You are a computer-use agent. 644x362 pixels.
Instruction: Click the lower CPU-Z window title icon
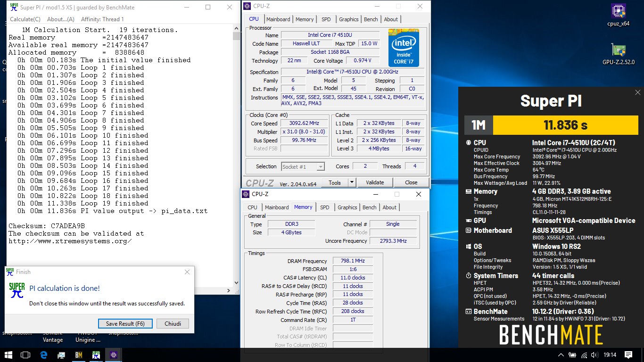(246, 194)
